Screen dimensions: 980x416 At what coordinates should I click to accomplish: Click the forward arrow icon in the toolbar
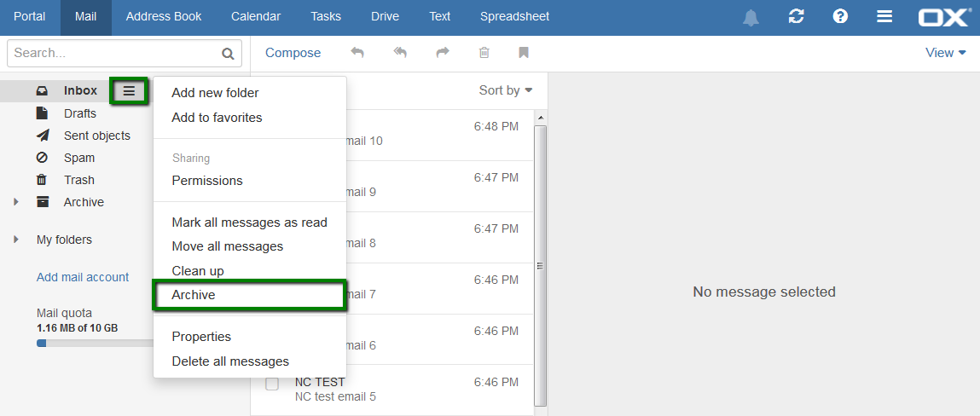pyautogui.click(x=443, y=53)
